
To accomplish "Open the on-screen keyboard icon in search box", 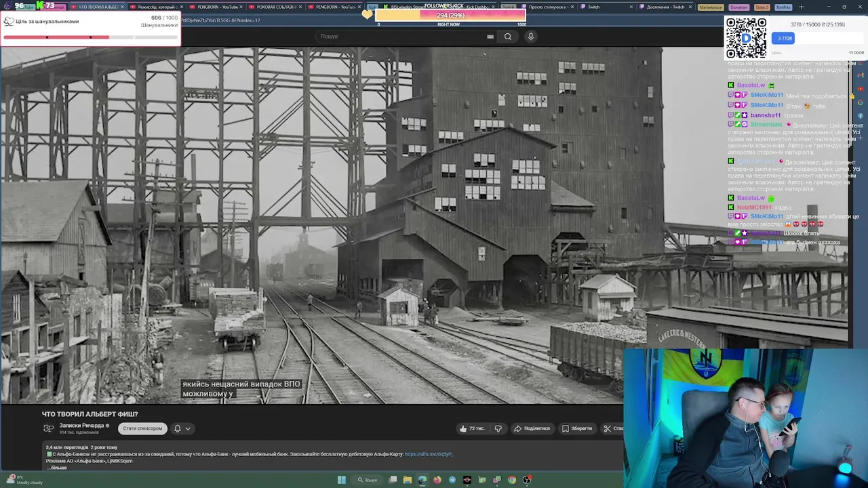I will point(490,37).
